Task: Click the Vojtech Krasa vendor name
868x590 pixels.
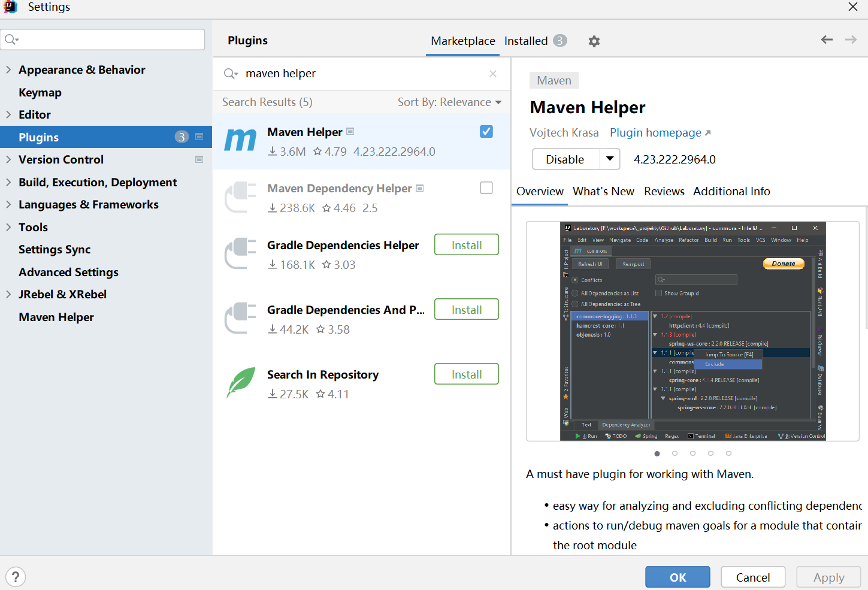Action: 564,133
